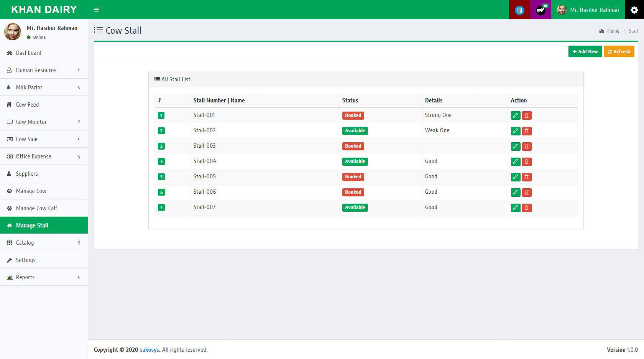Screen dimensions: 644x359
Task: Remove Stall-007 via trash icon
Action: click(x=527, y=207)
